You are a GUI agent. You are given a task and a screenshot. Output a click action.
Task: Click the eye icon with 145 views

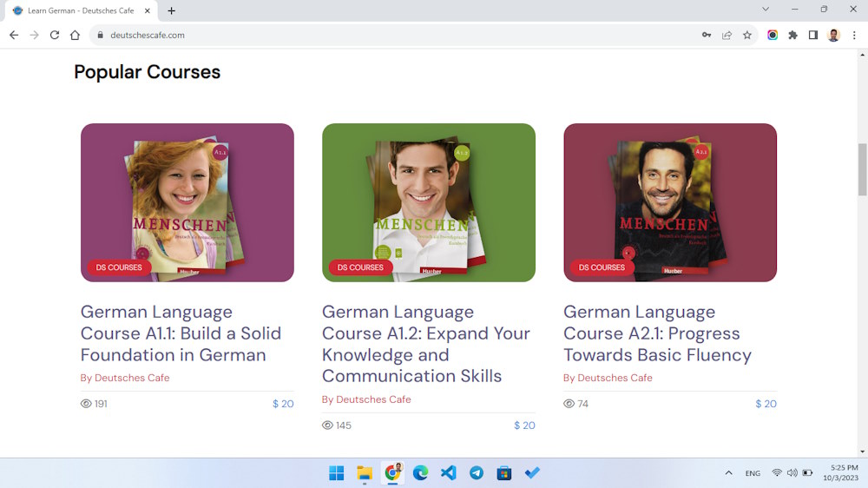[327, 425]
